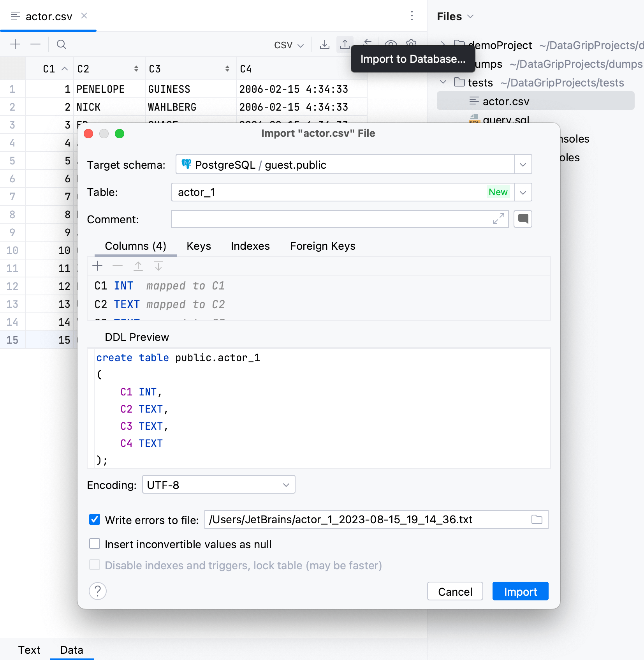644x660 pixels.
Task: Select query.sql in the Files tree
Action: pos(506,118)
